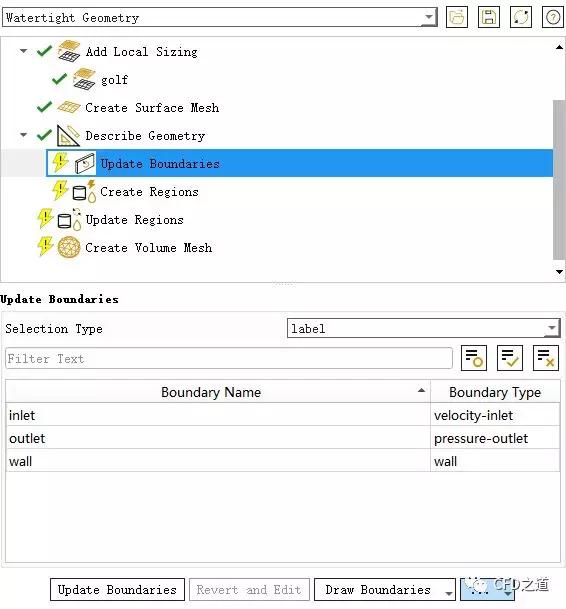The image size is (566, 609).
Task: Click the Add Local Sizing task icon
Action: click(x=69, y=51)
